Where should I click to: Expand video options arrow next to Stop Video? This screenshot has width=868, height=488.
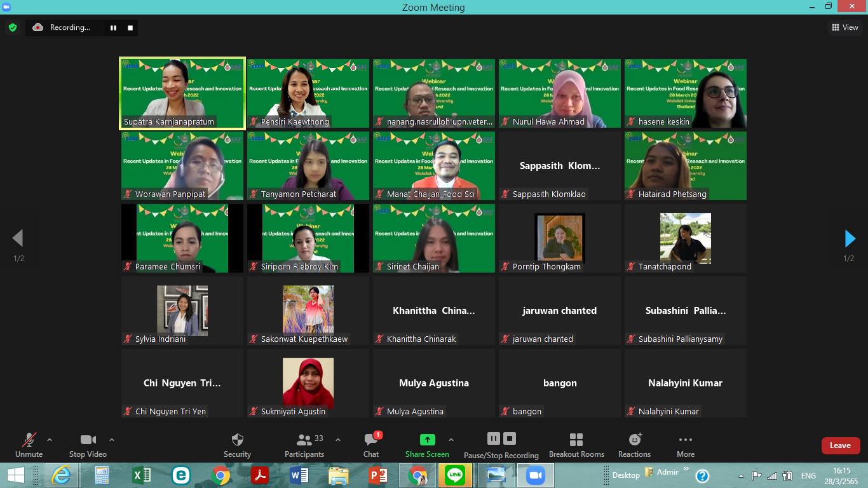point(112,440)
